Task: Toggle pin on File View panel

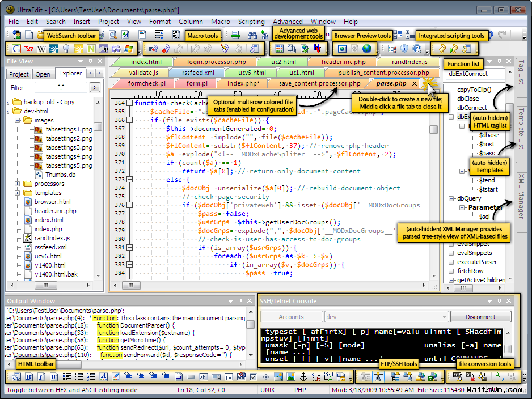Action: [x=90, y=61]
